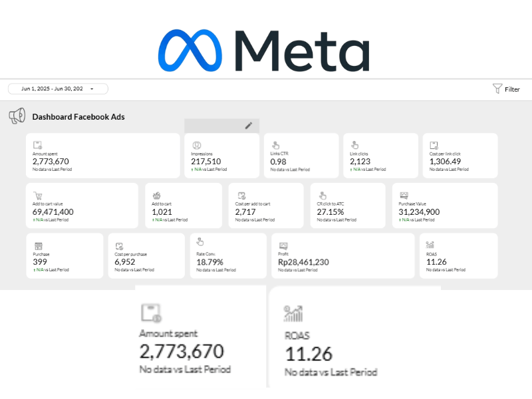
Task: Open the date range dropdown Jun 1, 2025
Action: 58,88
